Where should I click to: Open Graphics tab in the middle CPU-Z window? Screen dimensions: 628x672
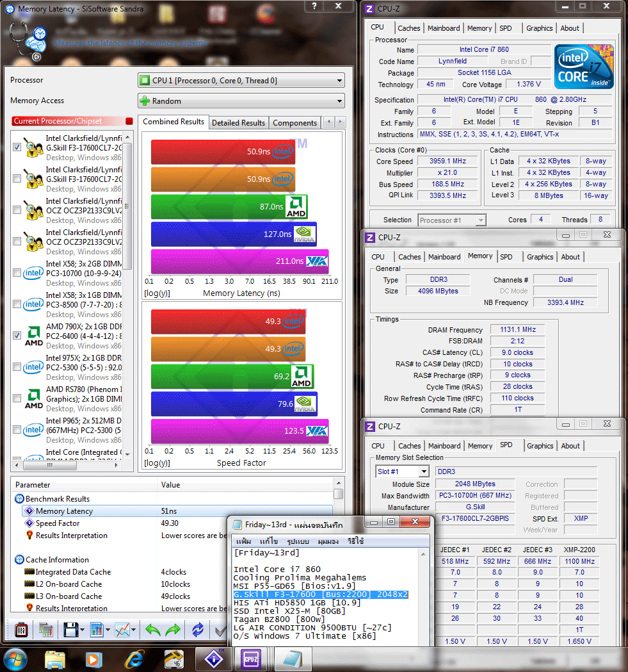540,257
